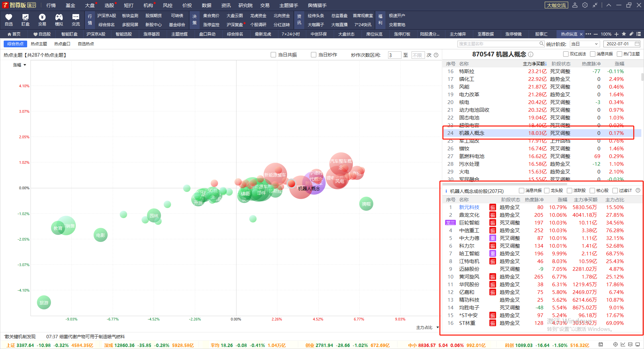The height and width of the screenshot is (349, 644).
Task: Open 涨停监控 in the toolbar
Action: (x=211, y=25)
